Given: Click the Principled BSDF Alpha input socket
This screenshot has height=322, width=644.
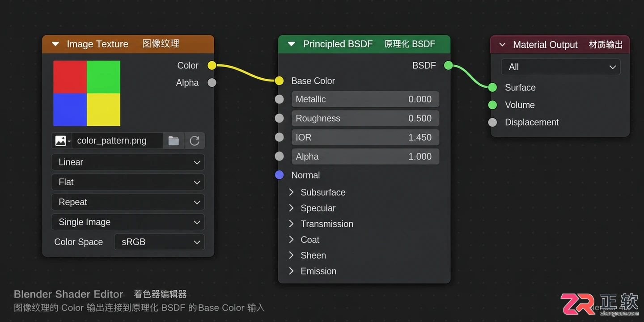Looking at the screenshot, I should pos(279,157).
